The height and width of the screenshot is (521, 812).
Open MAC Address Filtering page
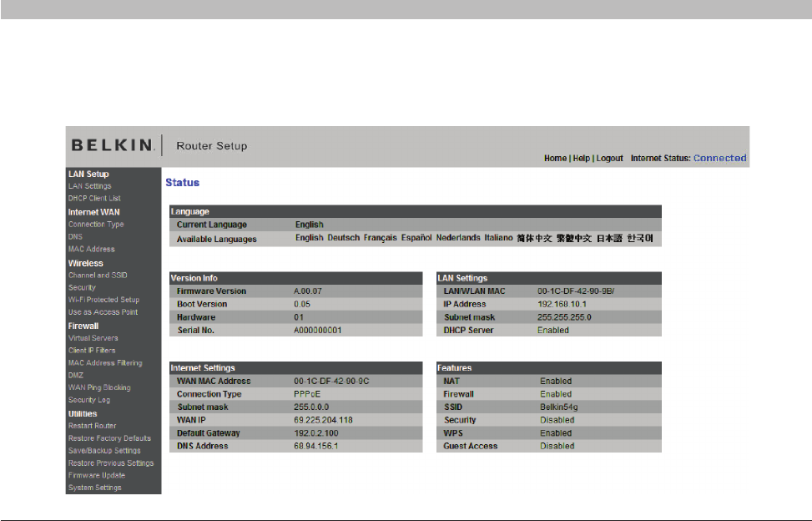[x=105, y=363]
